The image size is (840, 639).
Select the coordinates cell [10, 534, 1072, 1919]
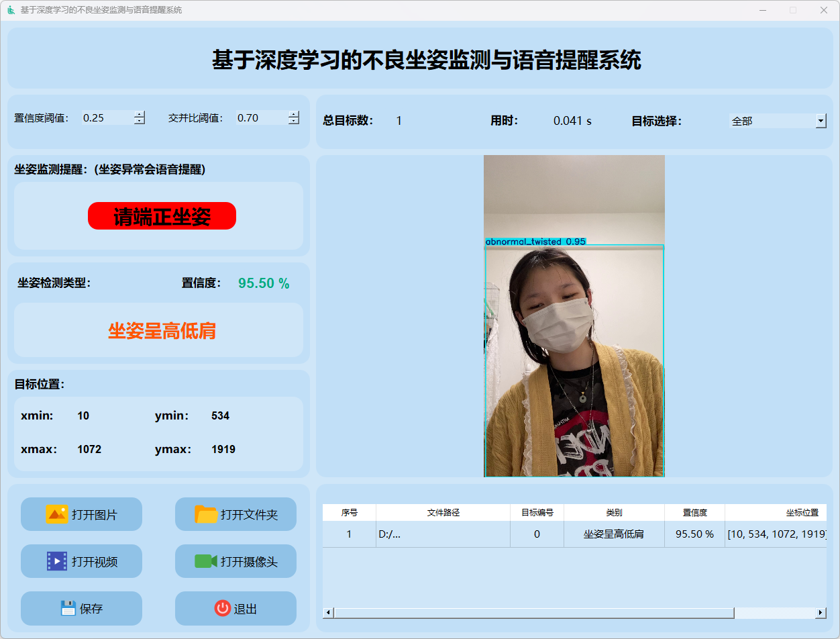click(x=776, y=534)
